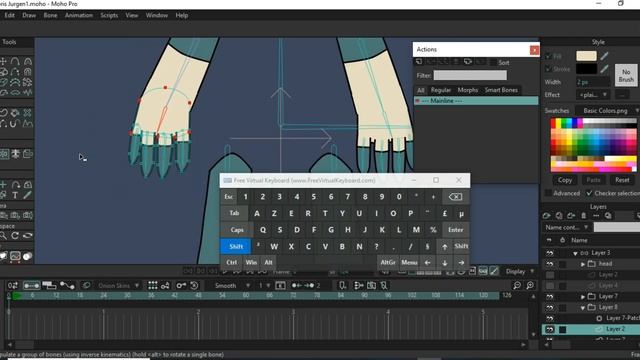
Task: Switch to the Morphs tab in Actions
Action: (467, 90)
